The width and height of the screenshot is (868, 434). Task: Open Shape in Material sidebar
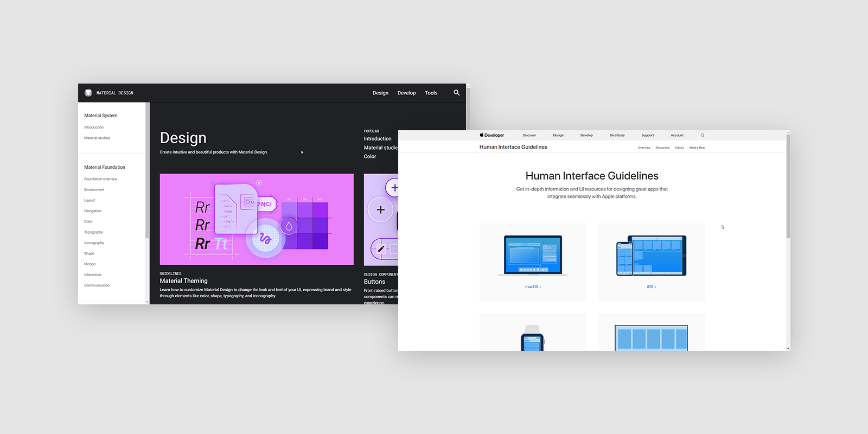click(90, 253)
